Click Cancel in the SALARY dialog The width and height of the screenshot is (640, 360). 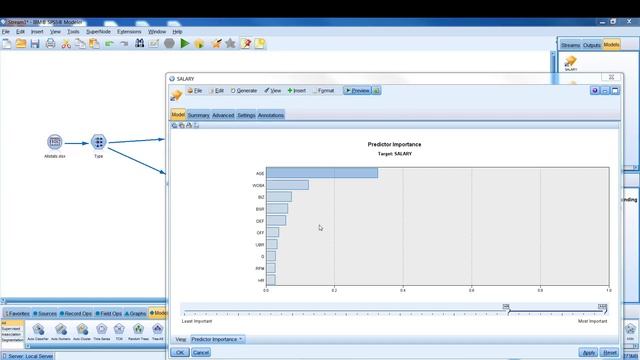pyautogui.click(x=201, y=353)
